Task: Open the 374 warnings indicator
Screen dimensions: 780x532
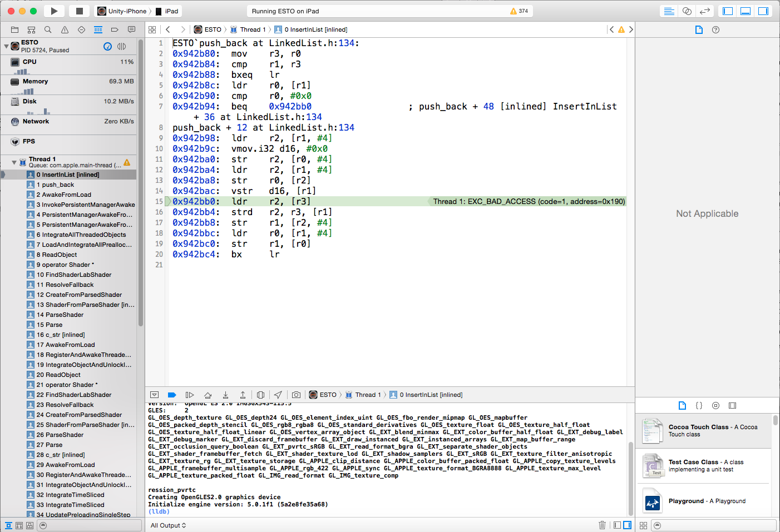Action: click(519, 11)
